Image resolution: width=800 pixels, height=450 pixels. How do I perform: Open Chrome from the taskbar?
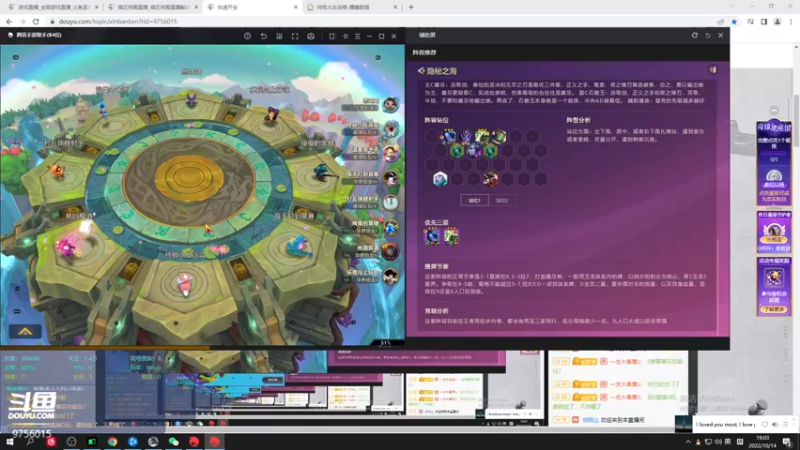[112, 441]
